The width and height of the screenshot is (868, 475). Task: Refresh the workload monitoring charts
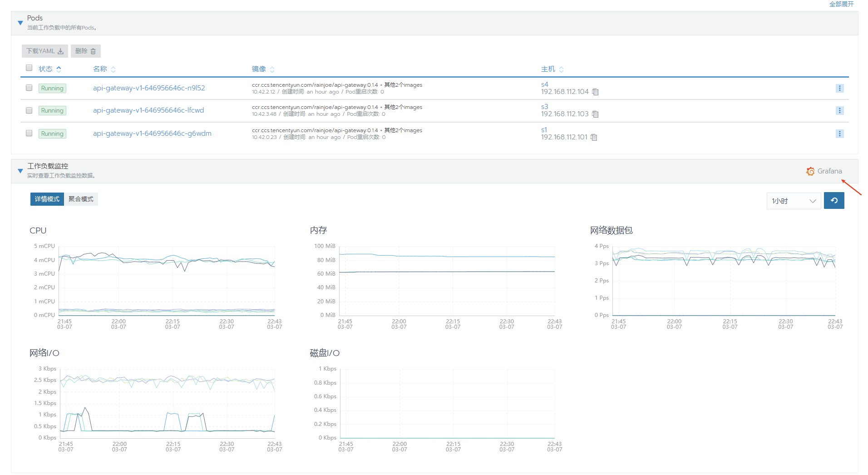pyautogui.click(x=834, y=201)
